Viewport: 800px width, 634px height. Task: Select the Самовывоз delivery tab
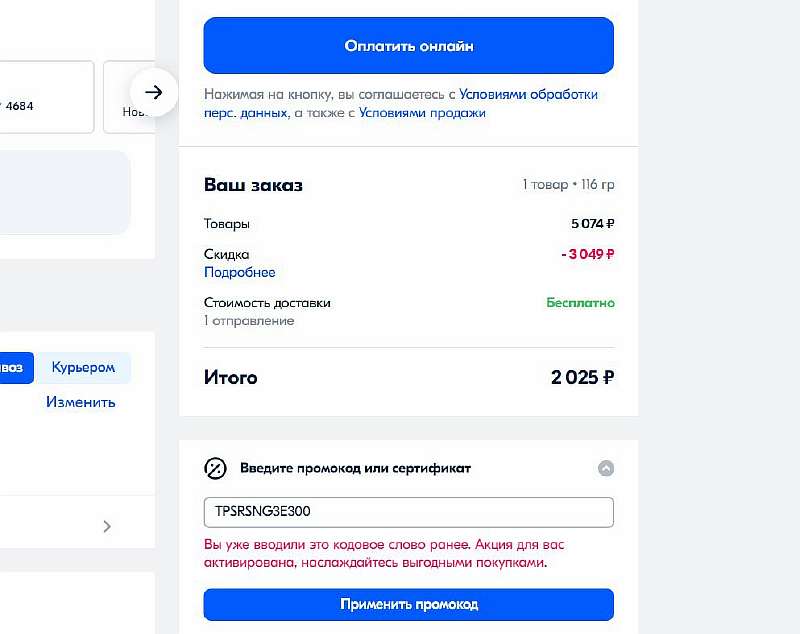coord(15,367)
